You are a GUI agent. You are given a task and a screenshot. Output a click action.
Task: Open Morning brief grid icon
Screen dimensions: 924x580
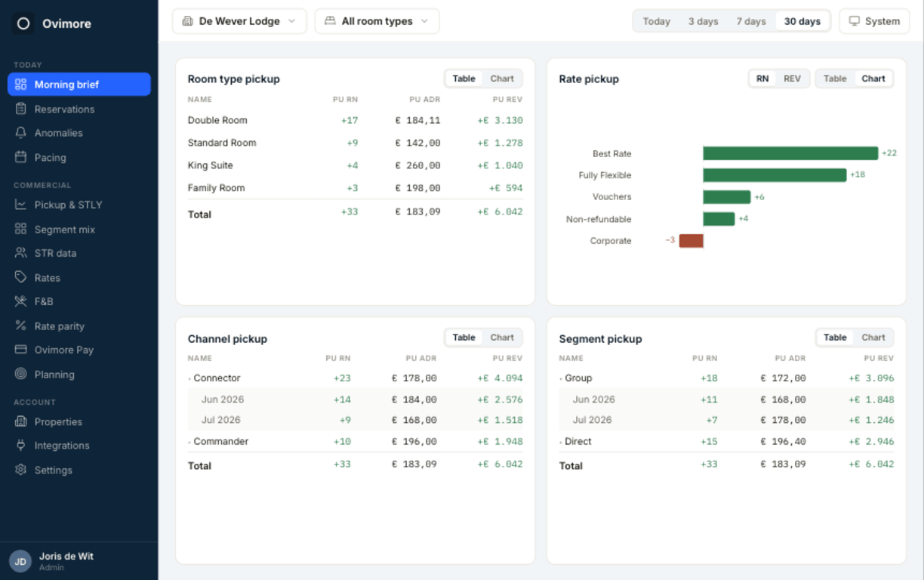coord(20,85)
